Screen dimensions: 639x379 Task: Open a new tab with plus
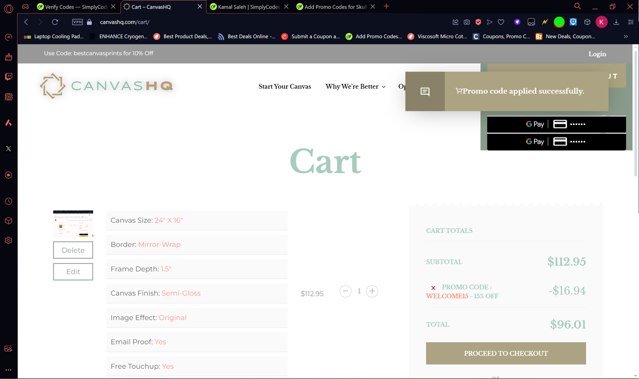click(386, 6)
